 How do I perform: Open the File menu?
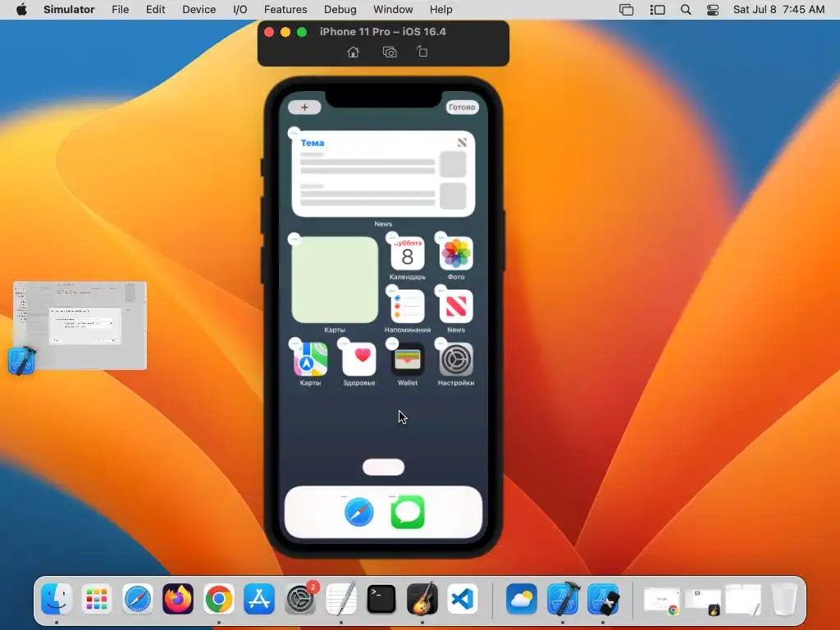pos(120,10)
